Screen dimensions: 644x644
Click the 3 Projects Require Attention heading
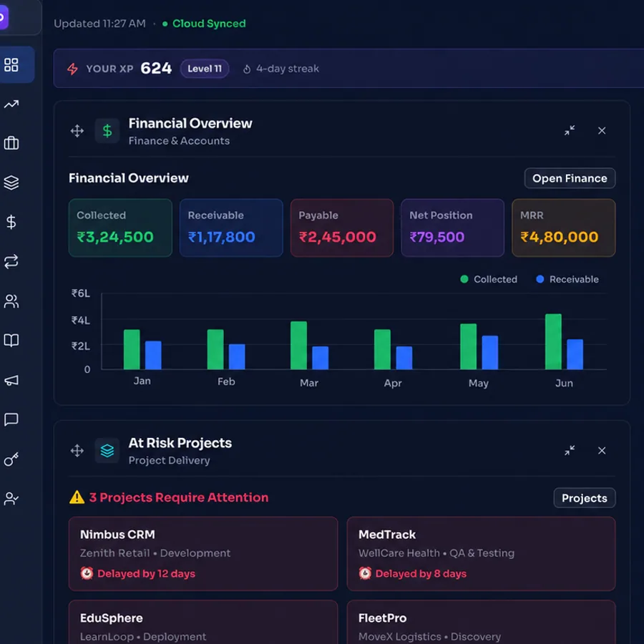pyautogui.click(x=179, y=497)
